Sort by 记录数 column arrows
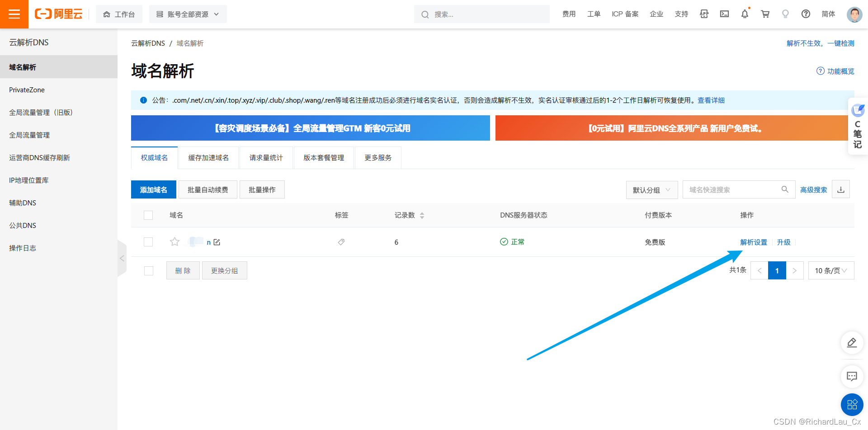The image size is (868, 430). 422,215
